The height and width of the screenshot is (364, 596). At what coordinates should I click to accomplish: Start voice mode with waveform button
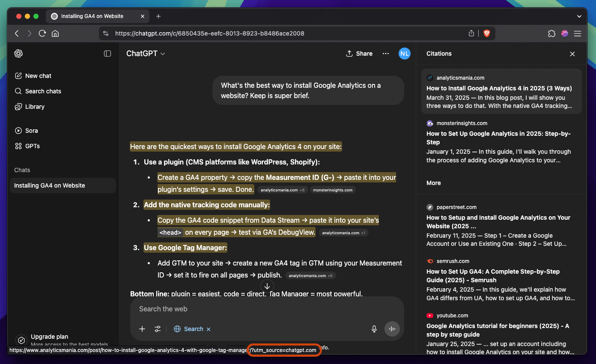coord(392,329)
